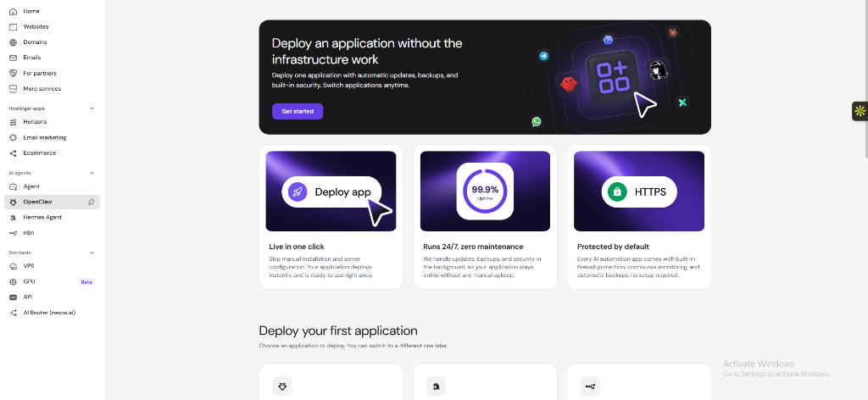Click the Agent robot icon
The image size is (868, 400).
[x=14, y=186]
